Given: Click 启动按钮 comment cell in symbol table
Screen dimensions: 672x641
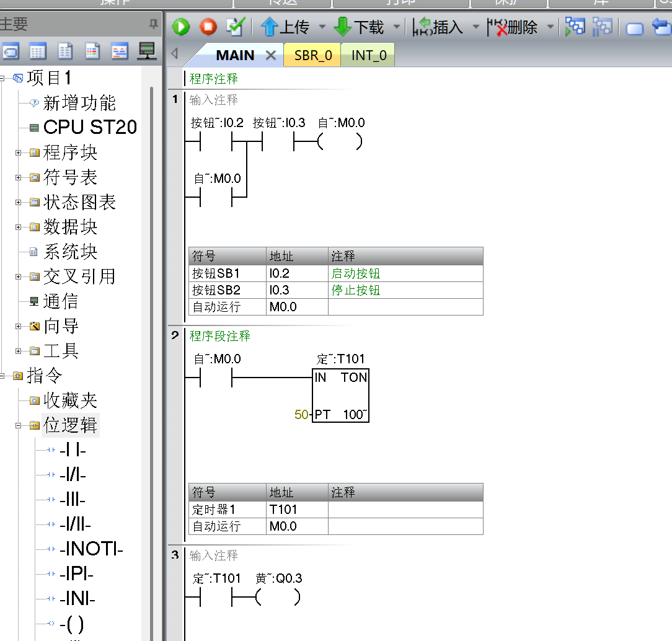Looking at the screenshot, I should click(x=405, y=273).
